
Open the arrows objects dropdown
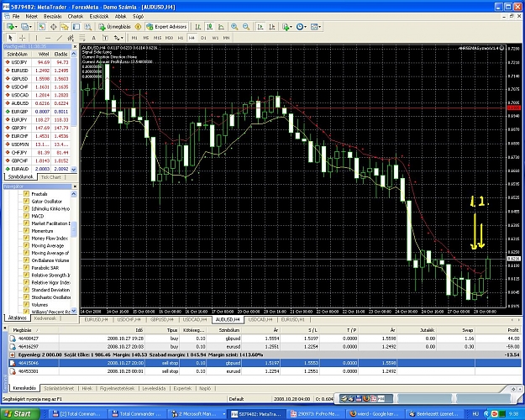[x=118, y=38]
